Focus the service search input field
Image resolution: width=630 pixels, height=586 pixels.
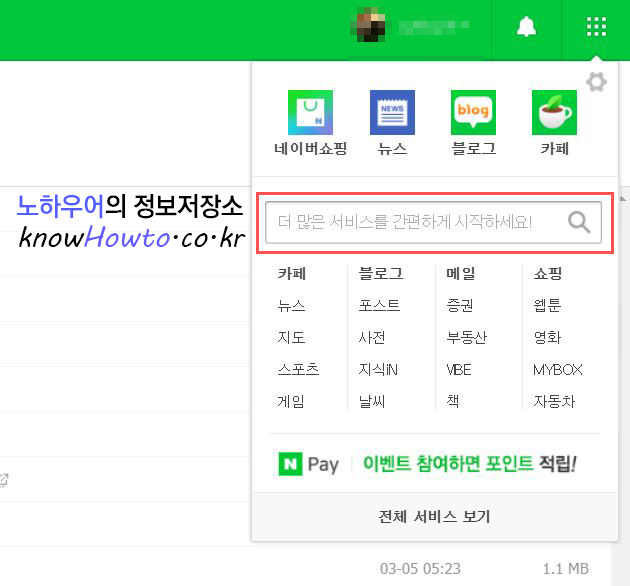coord(433,222)
